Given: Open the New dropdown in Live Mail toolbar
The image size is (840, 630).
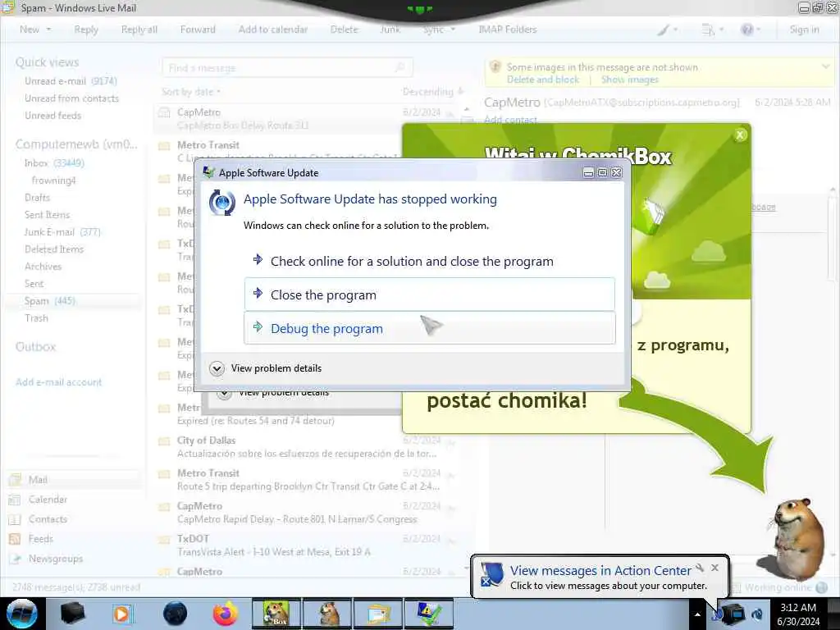Looking at the screenshot, I should 35,30.
